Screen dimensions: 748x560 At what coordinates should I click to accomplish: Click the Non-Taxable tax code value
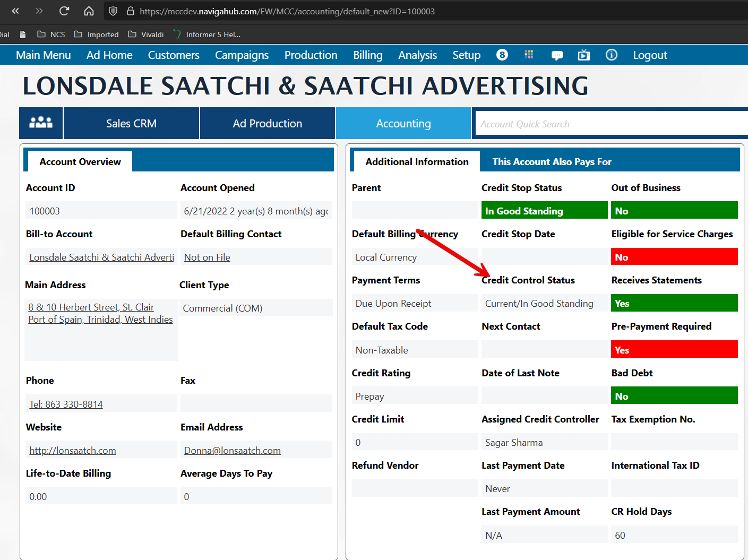[415, 350]
